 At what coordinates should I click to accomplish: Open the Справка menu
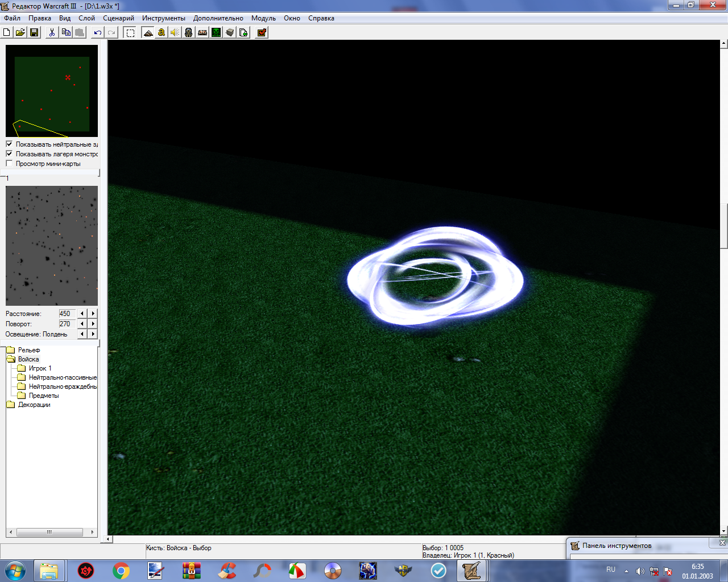tap(321, 18)
